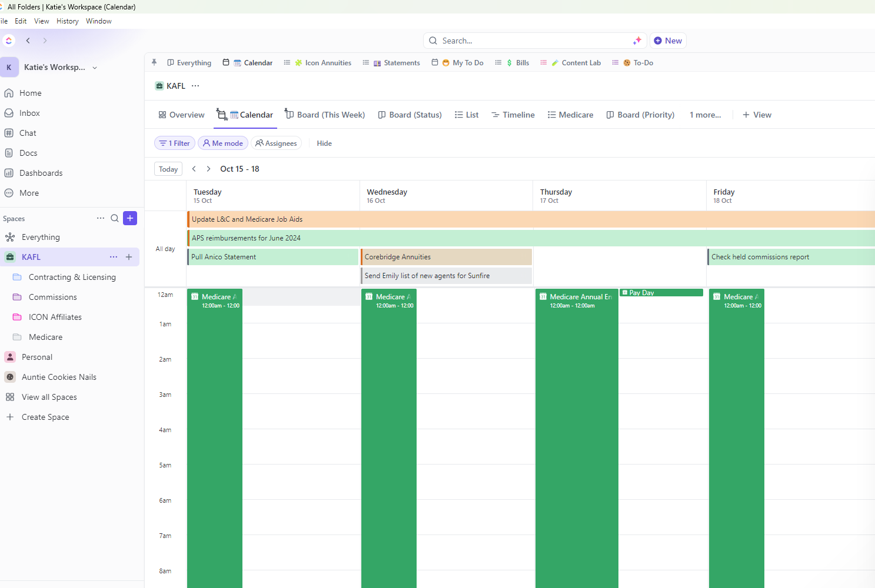Open the Medicare folder in sidebar

pyautogui.click(x=45, y=337)
